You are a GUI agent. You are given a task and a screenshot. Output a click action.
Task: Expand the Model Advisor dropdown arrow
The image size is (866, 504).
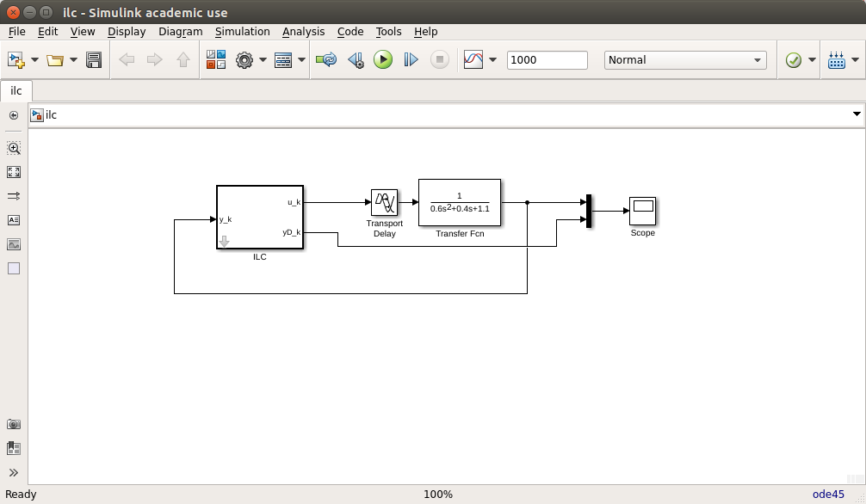[x=812, y=59]
